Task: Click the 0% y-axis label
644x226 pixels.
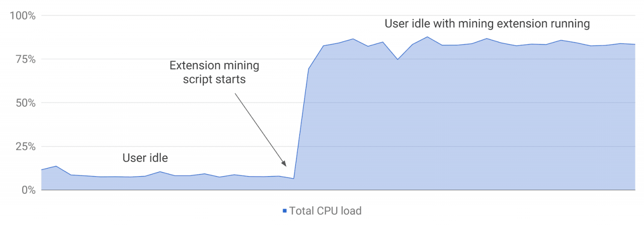Action: [28, 190]
